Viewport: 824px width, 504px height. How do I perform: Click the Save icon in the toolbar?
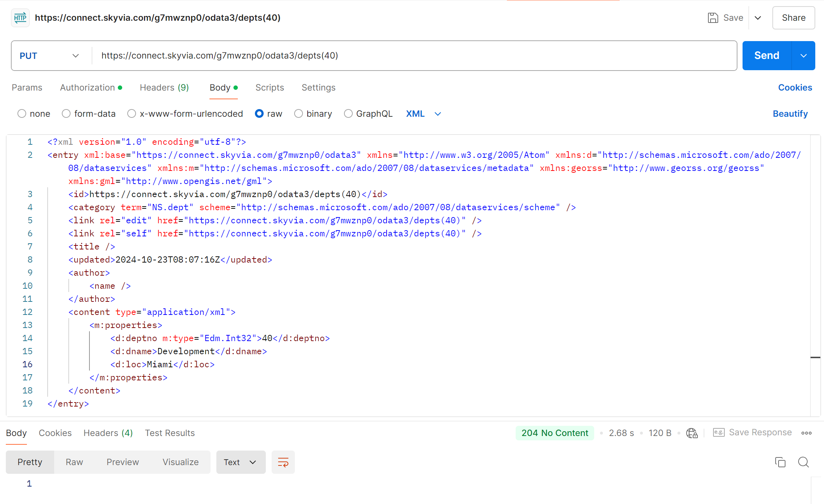tap(712, 18)
